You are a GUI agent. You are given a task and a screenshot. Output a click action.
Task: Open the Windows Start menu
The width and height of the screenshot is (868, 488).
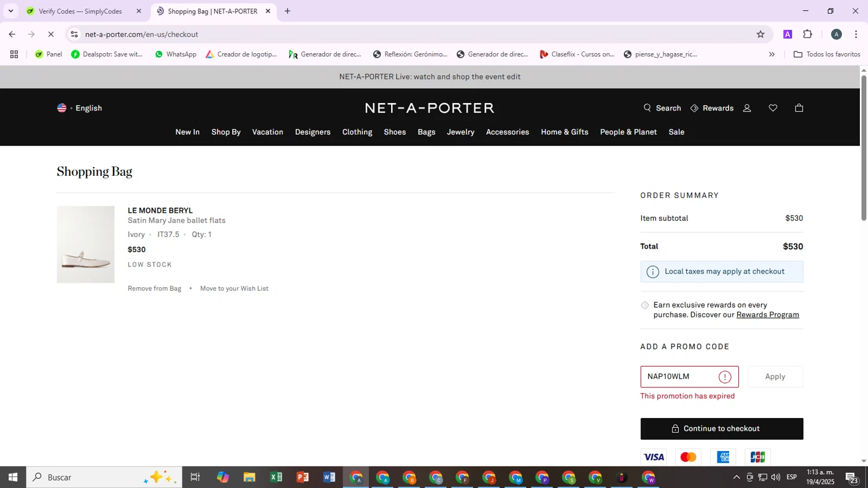coord(13,478)
